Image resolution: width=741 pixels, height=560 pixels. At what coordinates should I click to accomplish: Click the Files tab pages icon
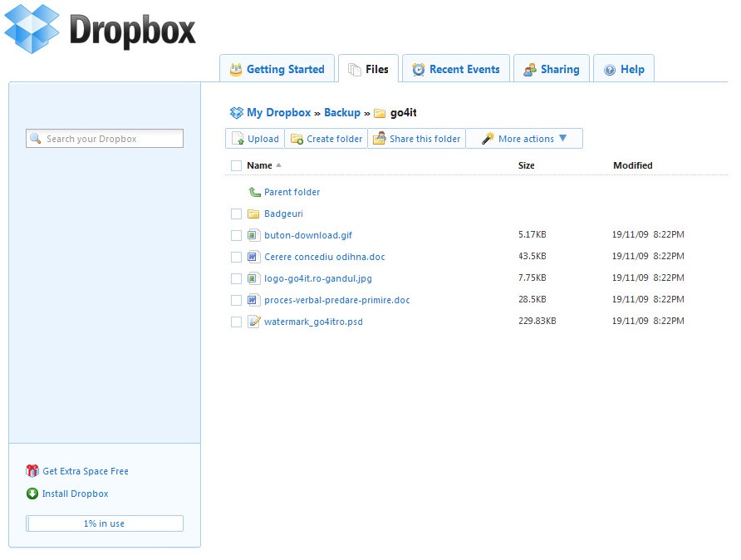point(355,70)
